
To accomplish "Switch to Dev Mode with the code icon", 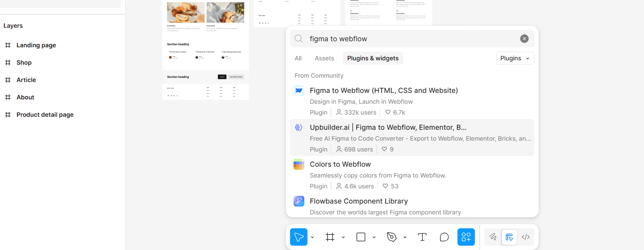I will click(526, 237).
